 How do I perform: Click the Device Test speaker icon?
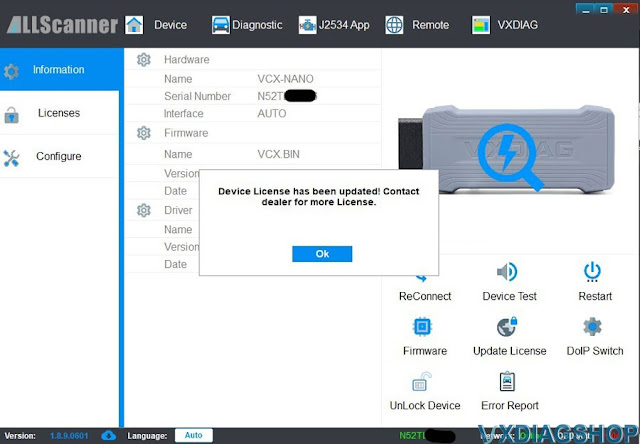(507, 271)
